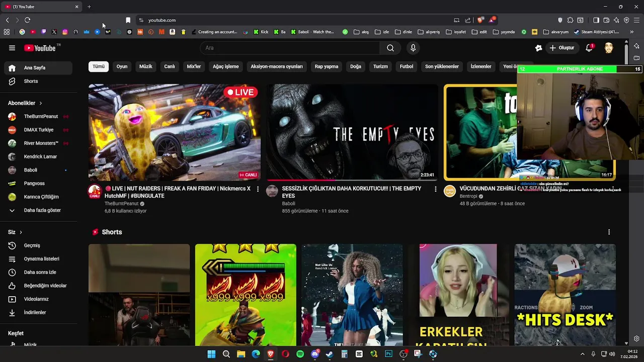The image size is (644, 362).
Task: Click the Bentropi channel name
Action: [468, 196]
